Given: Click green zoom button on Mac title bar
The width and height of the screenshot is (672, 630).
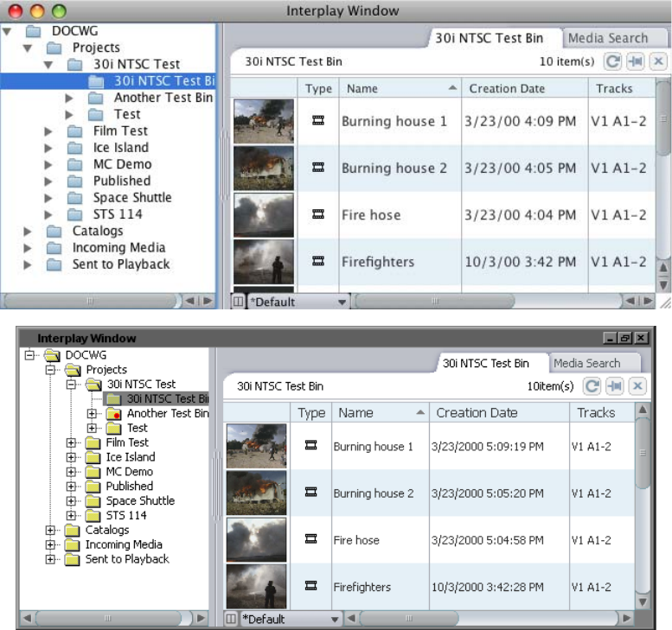Looking at the screenshot, I should (x=59, y=11).
